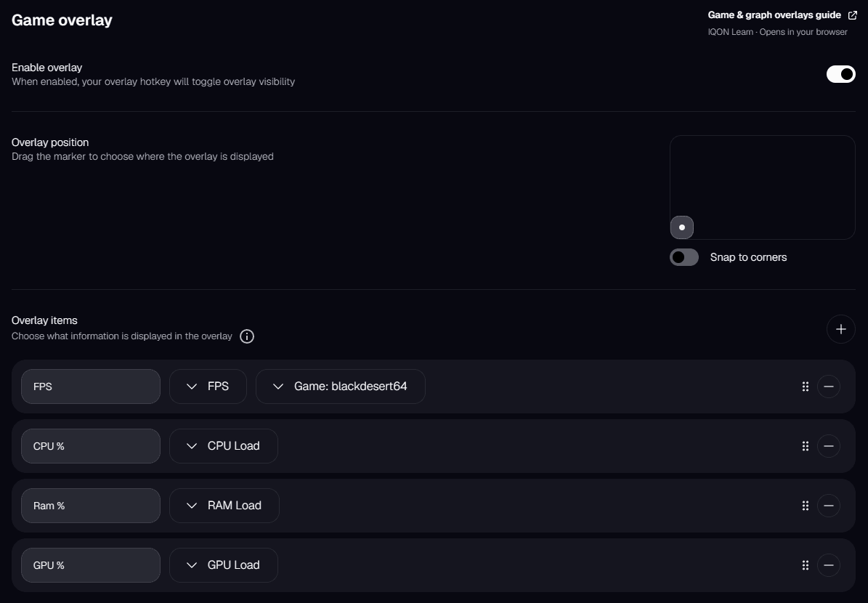Click the 'IQON Learn · Opens in your browser' text

coord(777,32)
